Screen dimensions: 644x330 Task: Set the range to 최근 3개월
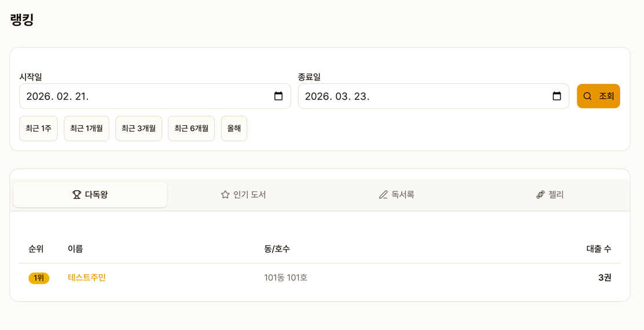138,129
